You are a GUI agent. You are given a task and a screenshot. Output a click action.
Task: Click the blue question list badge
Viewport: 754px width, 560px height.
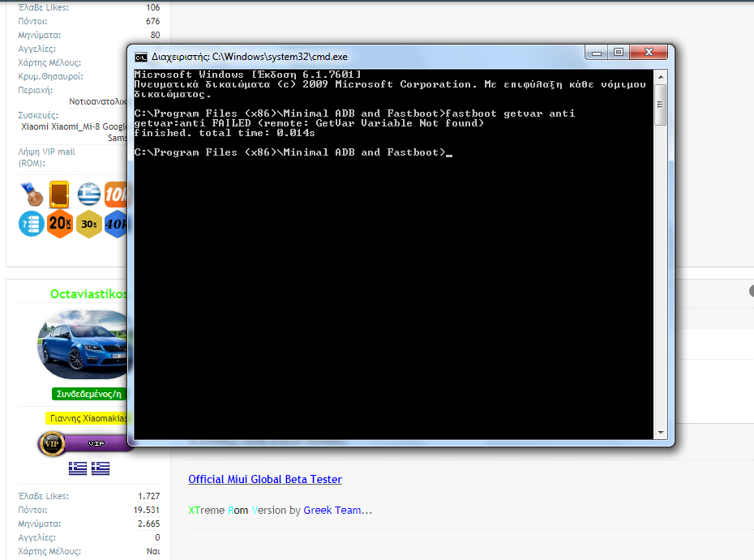coord(32,224)
